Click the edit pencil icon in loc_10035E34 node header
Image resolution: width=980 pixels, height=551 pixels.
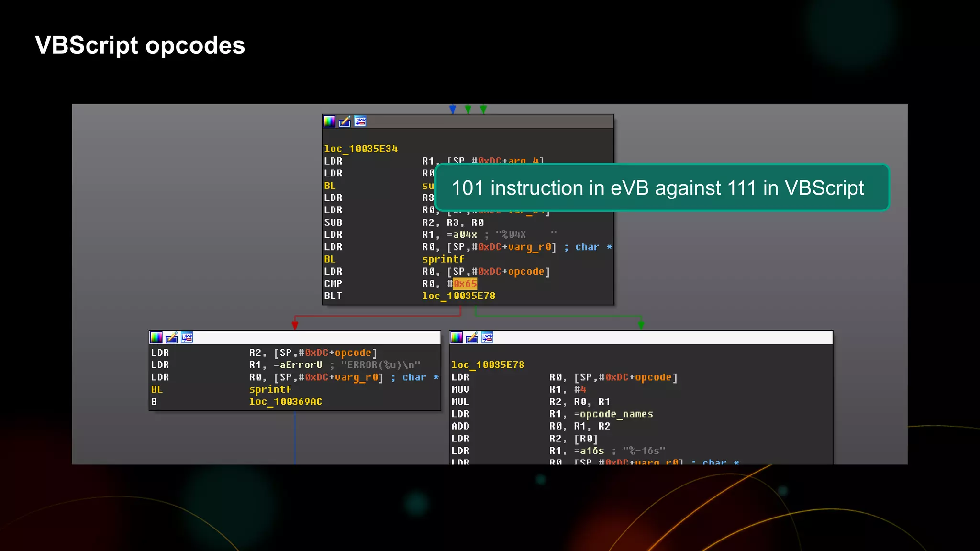(345, 121)
